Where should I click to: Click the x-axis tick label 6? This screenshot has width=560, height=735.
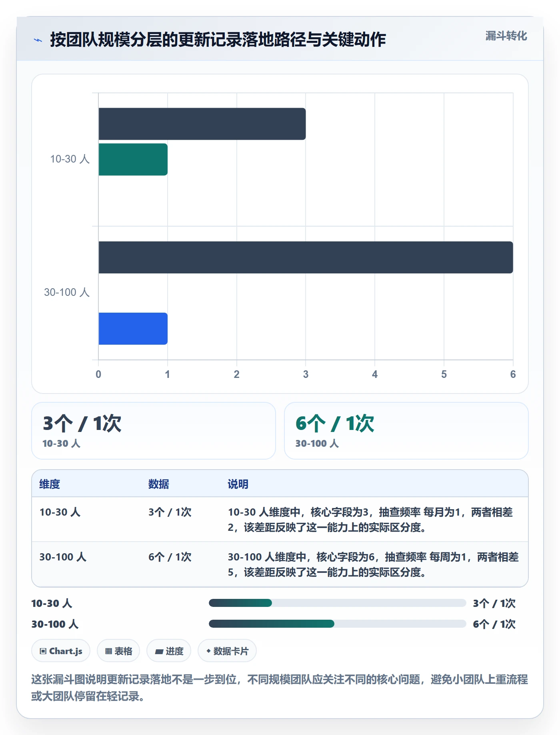tap(513, 374)
